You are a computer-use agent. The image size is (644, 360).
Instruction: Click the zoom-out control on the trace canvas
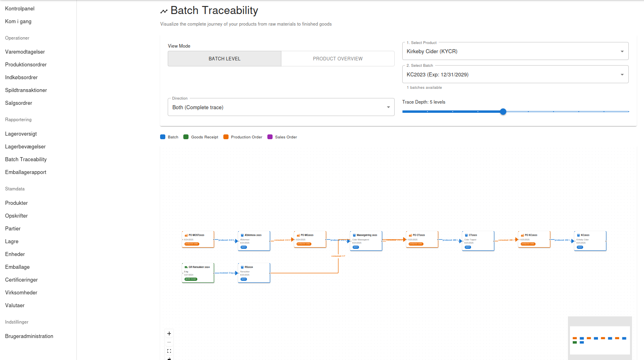coord(169,342)
